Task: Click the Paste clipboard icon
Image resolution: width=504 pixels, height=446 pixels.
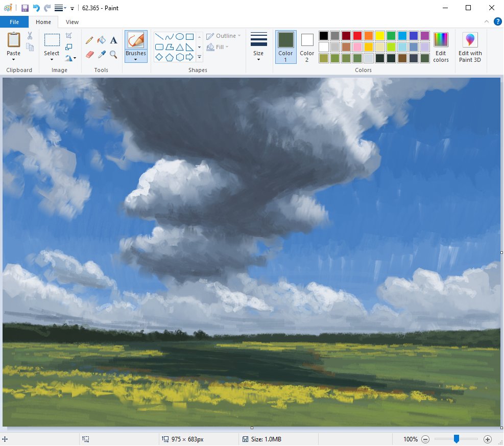Action: pyautogui.click(x=13, y=40)
